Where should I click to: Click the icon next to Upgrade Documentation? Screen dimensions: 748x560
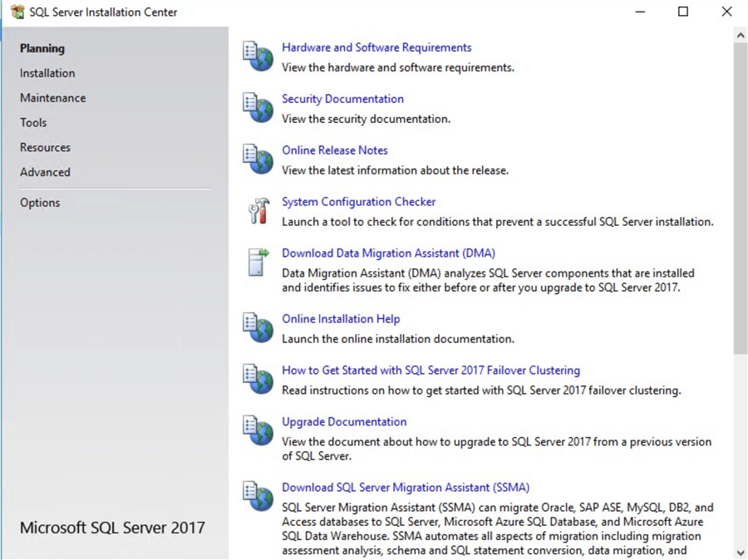click(x=257, y=430)
